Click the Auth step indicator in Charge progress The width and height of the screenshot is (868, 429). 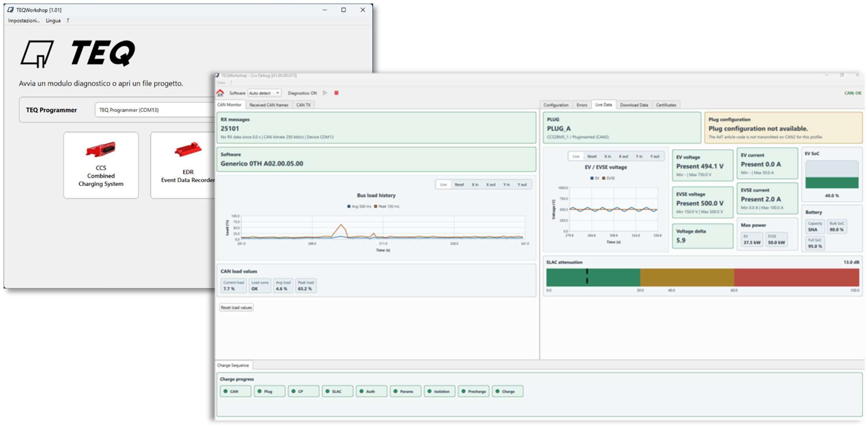[x=372, y=391]
